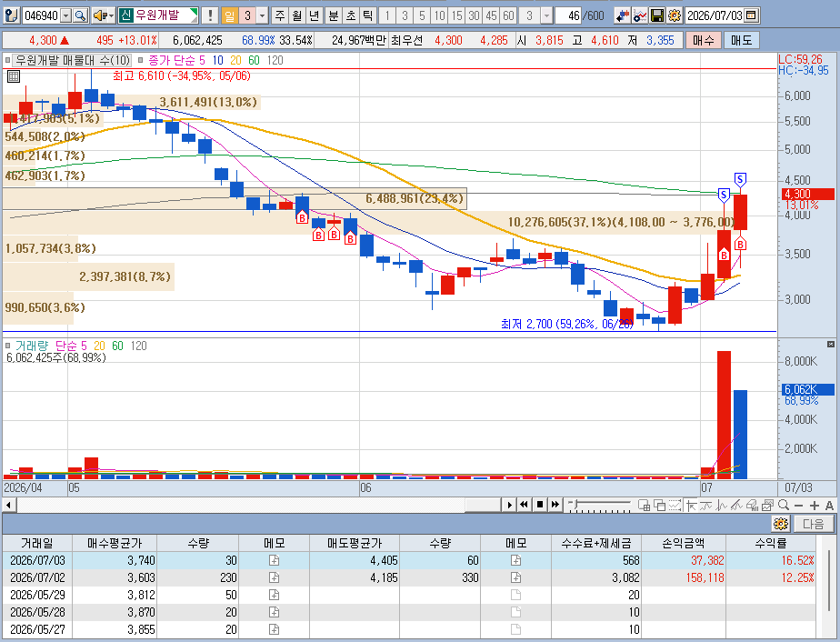Click the window-with-grid layout icon in bottom toolbar
This screenshot has height=642, width=840.
(644, 505)
